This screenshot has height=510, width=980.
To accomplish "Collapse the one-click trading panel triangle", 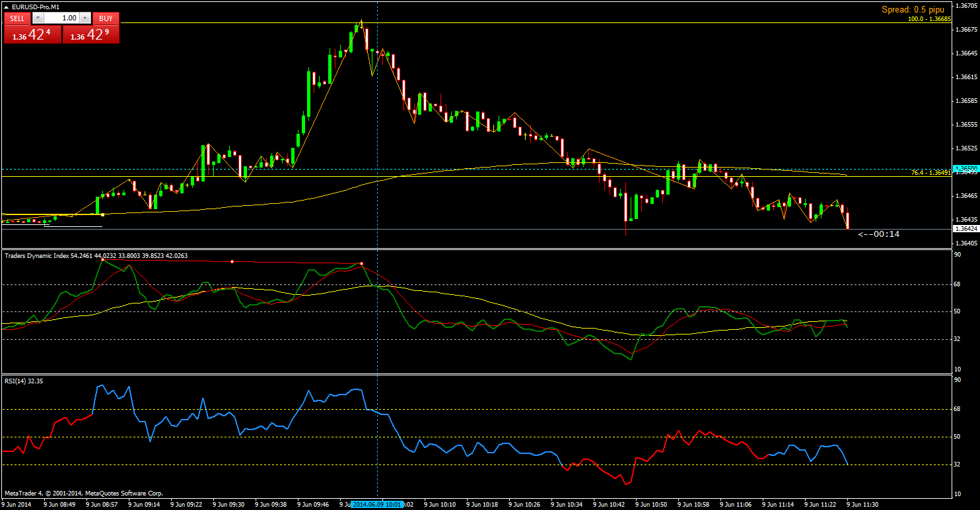I will coord(7,7).
